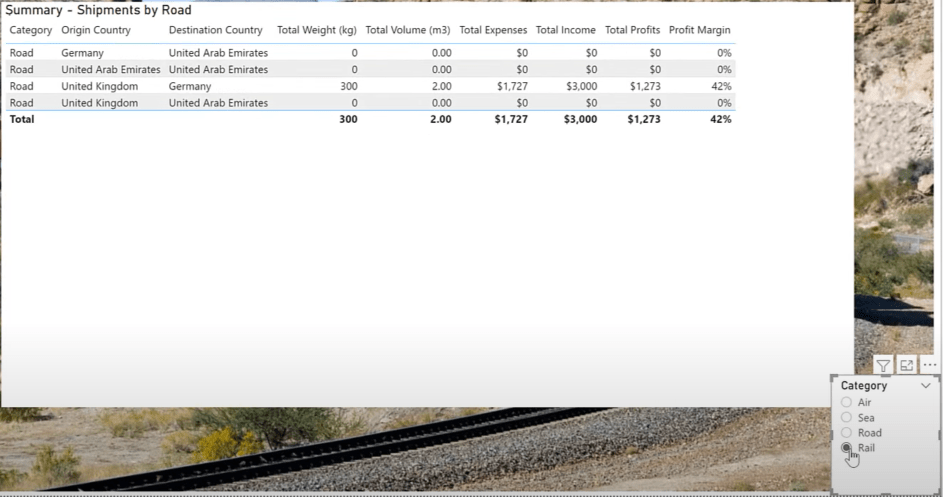Click the $1,273 profits cell in Germany row

(x=645, y=86)
